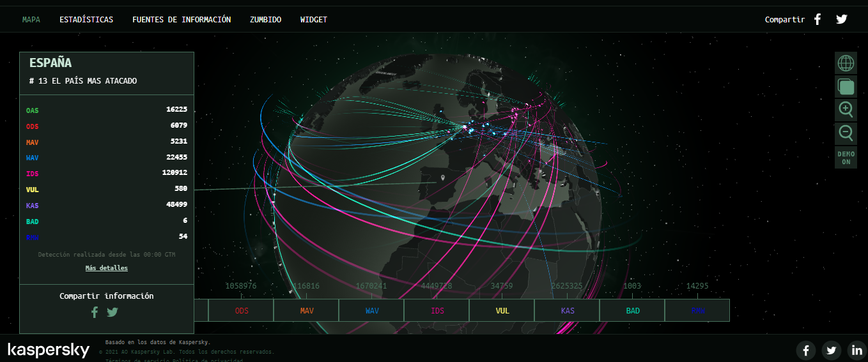Viewport: 868px width, 362px height.
Task: Zoom out of the globe
Action: [846, 133]
